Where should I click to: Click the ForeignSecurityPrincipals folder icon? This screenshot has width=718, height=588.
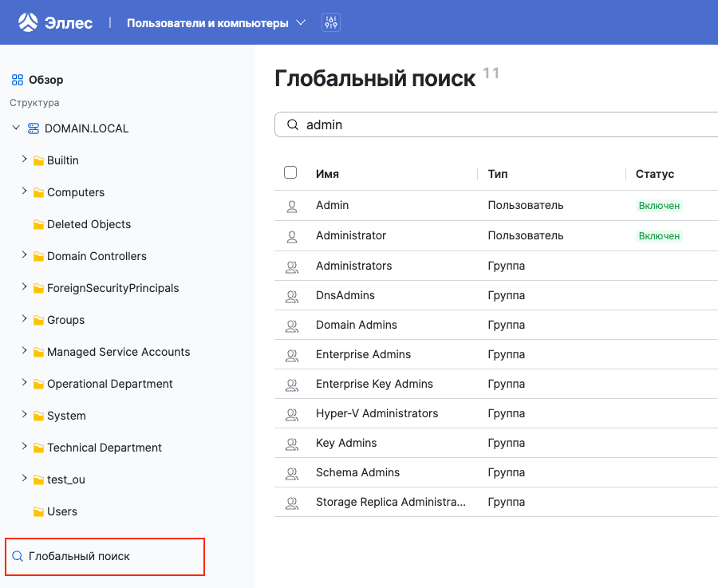pyautogui.click(x=38, y=289)
